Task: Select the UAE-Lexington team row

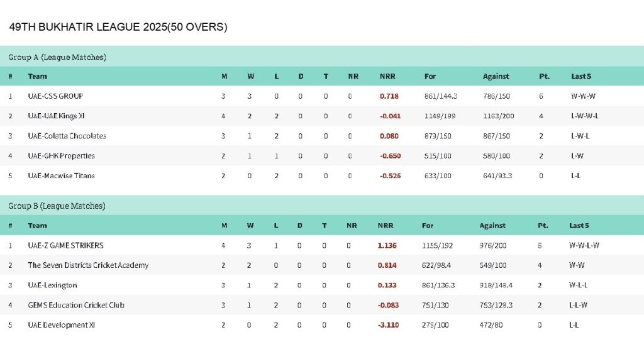Action: (52, 285)
